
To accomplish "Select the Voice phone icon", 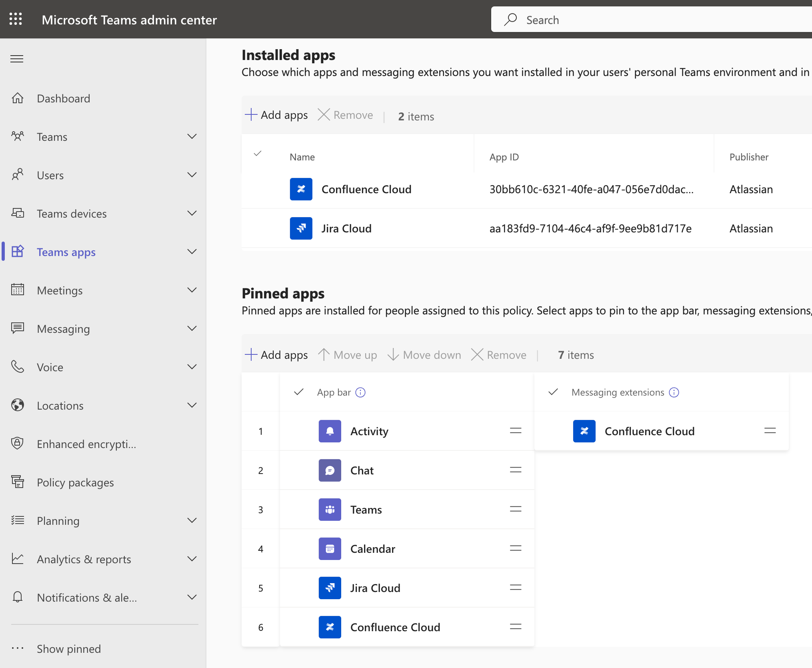I will pos(18,367).
